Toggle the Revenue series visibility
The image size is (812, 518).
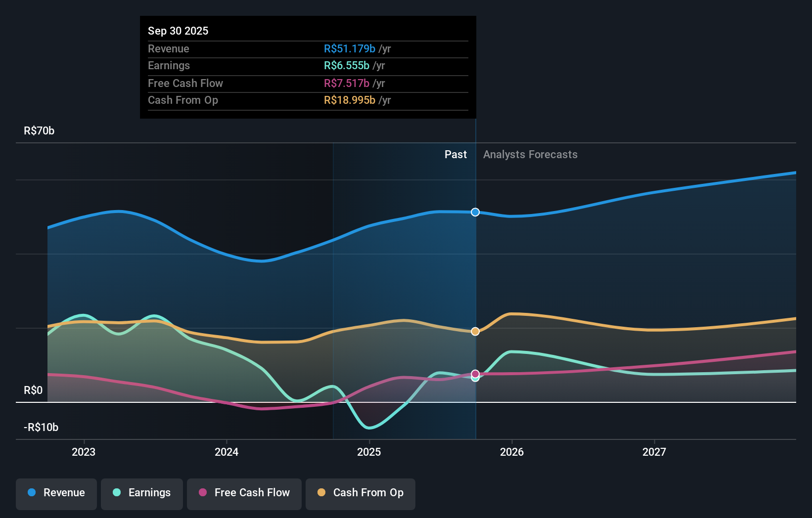click(56, 493)
